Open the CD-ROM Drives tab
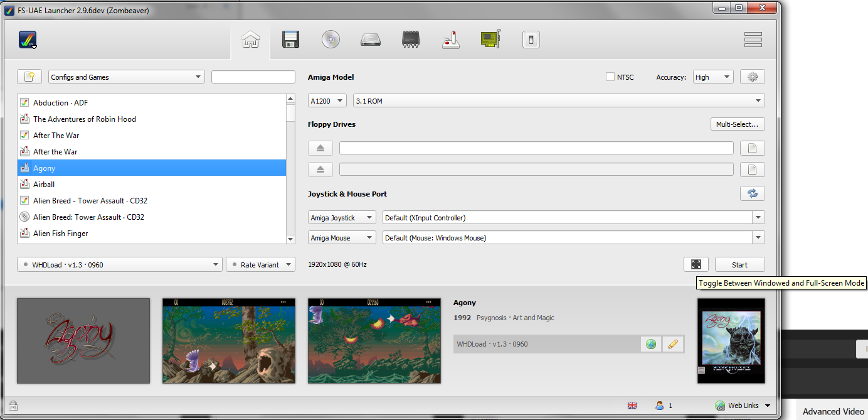This screenshot has width=868, height=420. (331, 40)
